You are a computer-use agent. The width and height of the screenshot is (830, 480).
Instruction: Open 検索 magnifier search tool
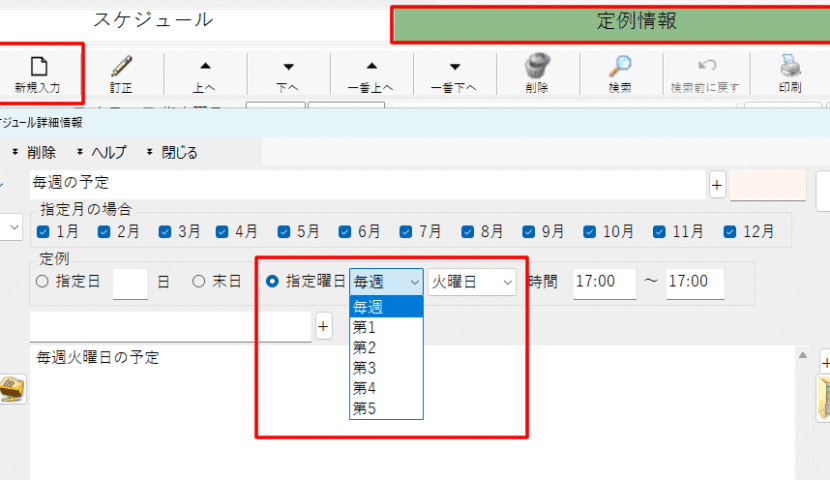[x=620, y=66]
